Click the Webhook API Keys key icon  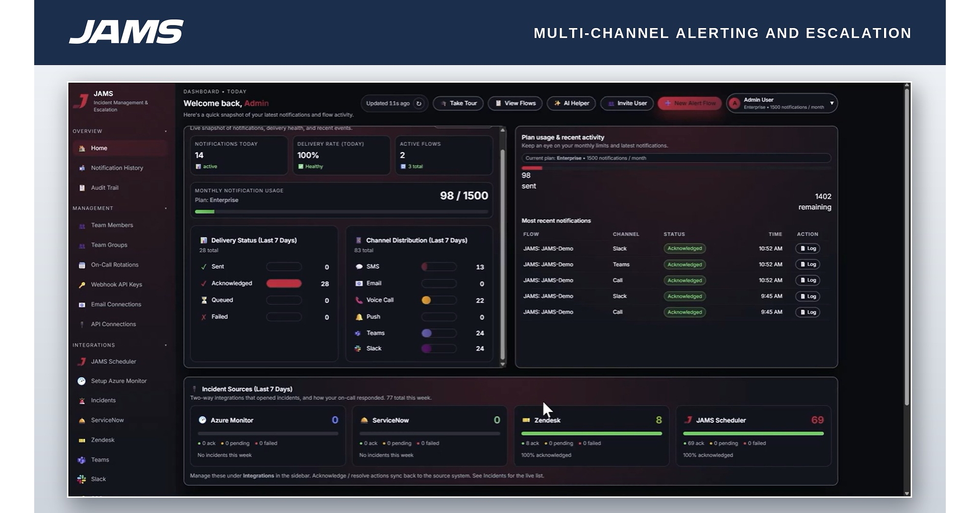tap(82, 285)
